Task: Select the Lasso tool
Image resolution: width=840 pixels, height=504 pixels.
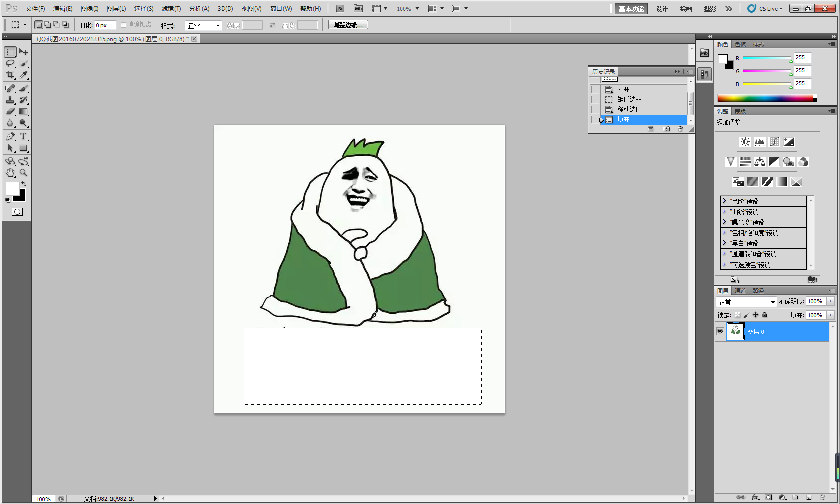Action: point(10,63)
